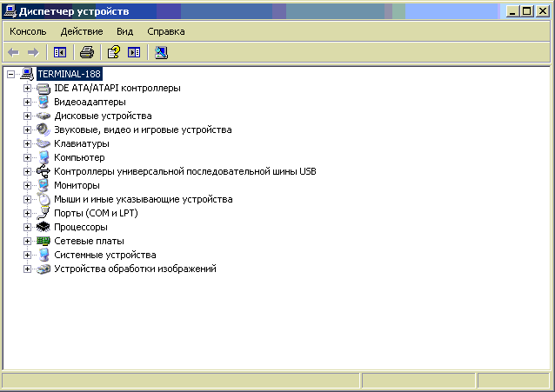This screenshot has height=392, width=555.
Task: Click the Properties icon with question mark
Action: click(x=113, y=52)
